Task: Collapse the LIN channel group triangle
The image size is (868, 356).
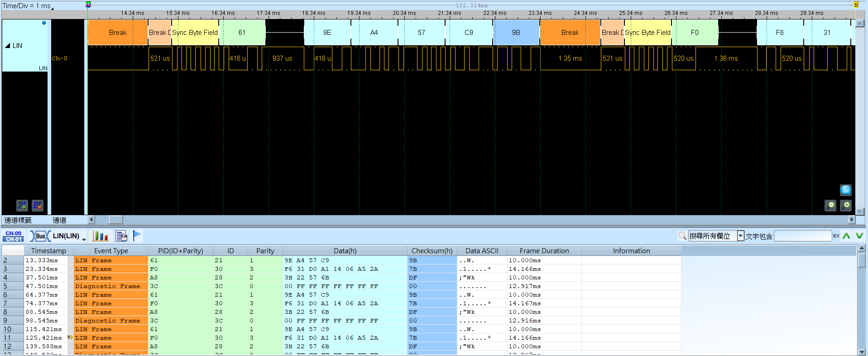Action: [8, 46]
